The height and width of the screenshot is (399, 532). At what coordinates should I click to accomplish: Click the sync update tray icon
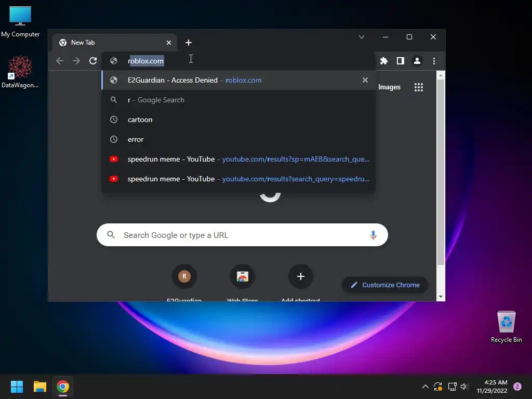coord(438,387)
